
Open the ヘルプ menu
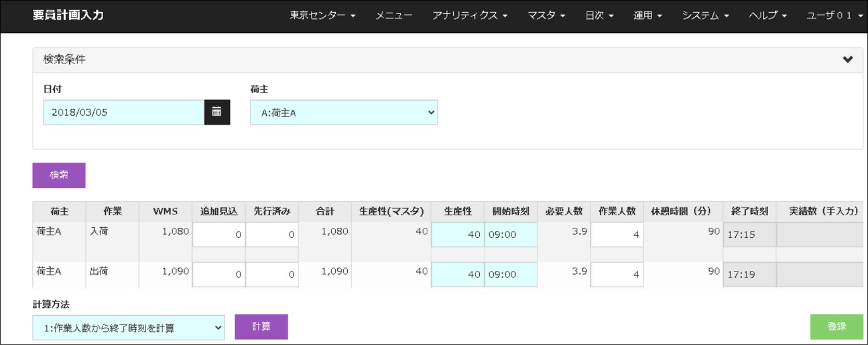(767, 15)
